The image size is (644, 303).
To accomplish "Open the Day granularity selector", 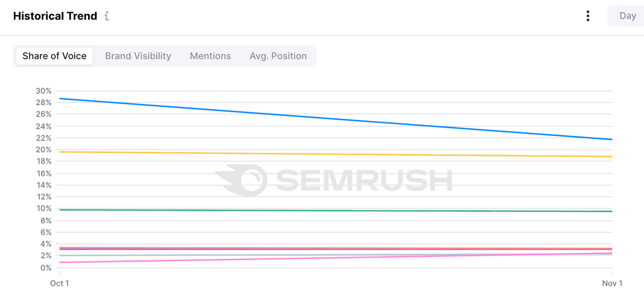I will pos(627,16).
